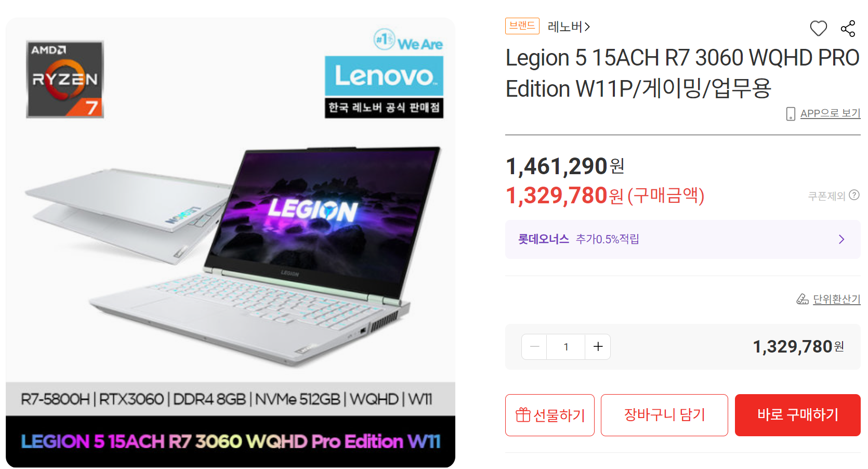
Task: Open the 레노버 brand page link
Action: coord(569,27)
